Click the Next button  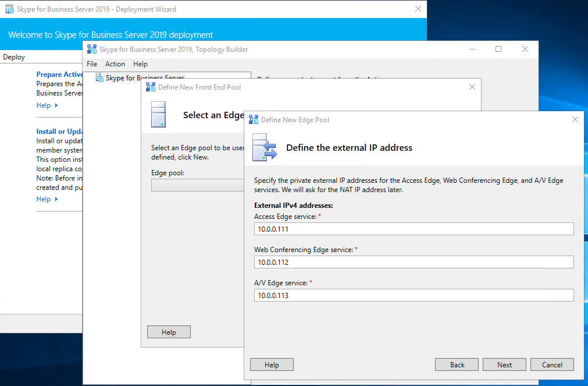(504, 364)
